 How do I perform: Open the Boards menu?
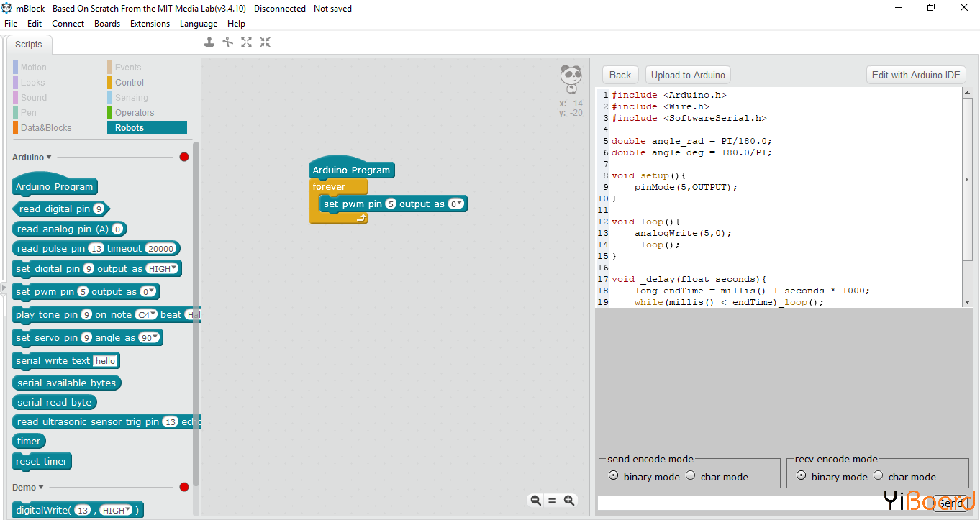(x=107, y=24)
